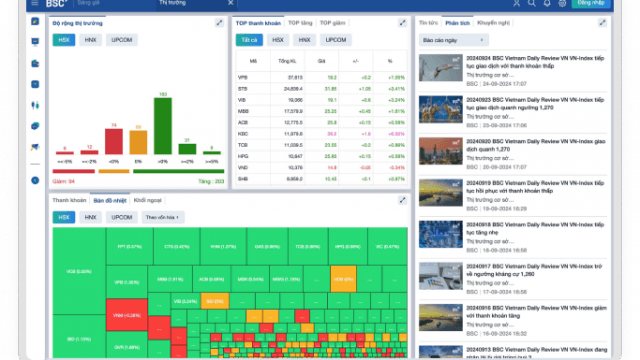Click the orange HDB tile in heat map

point(343,279)
